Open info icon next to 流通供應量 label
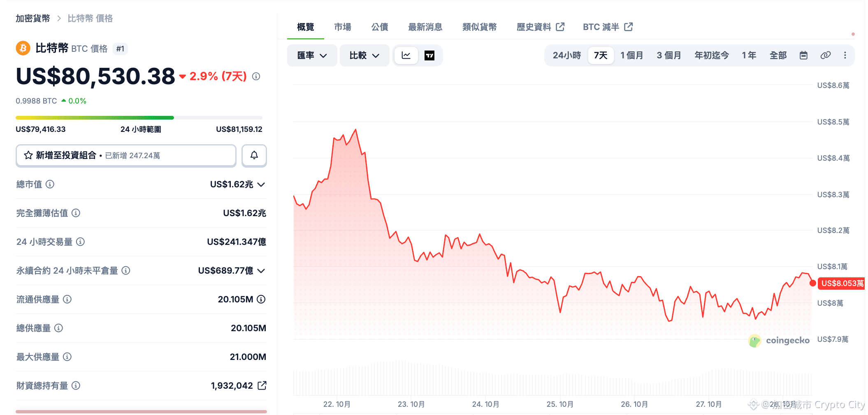The width and height of the screenshot is (868, 415). pyautogui.click(x=67, y=299)
